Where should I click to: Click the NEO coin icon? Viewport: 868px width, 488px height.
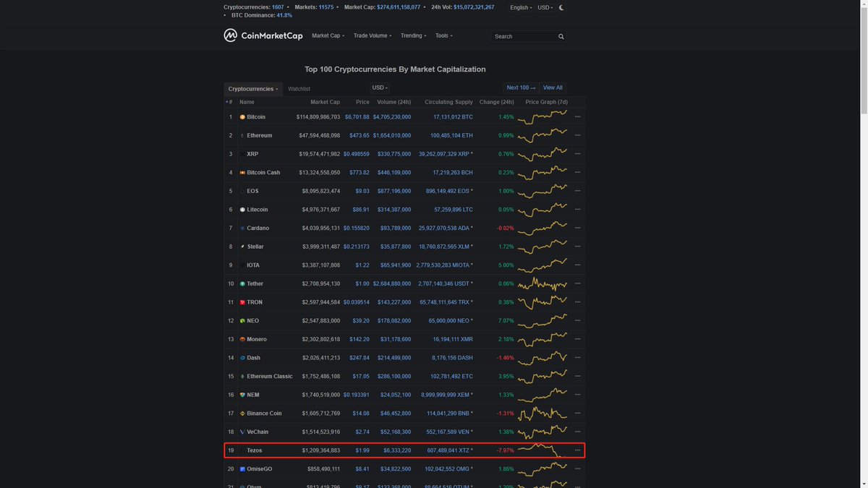[x=242, y=321]
